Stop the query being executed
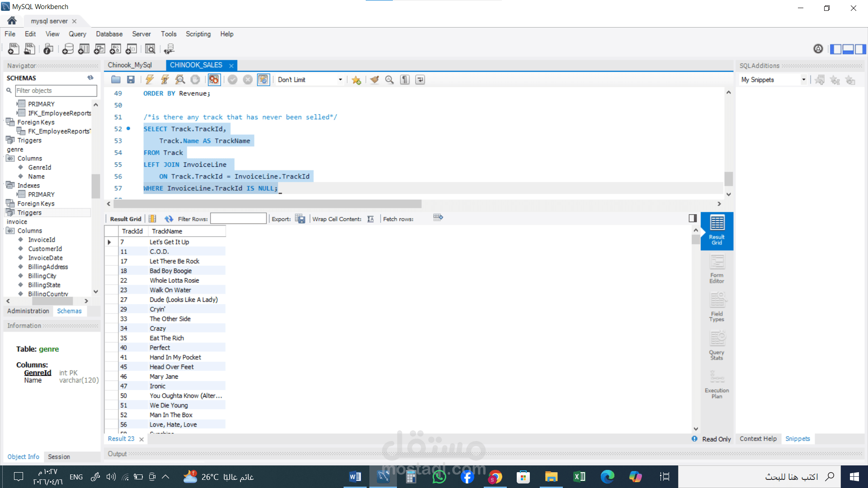Viewport: 868px width, 488px height. tap(195, 80)
